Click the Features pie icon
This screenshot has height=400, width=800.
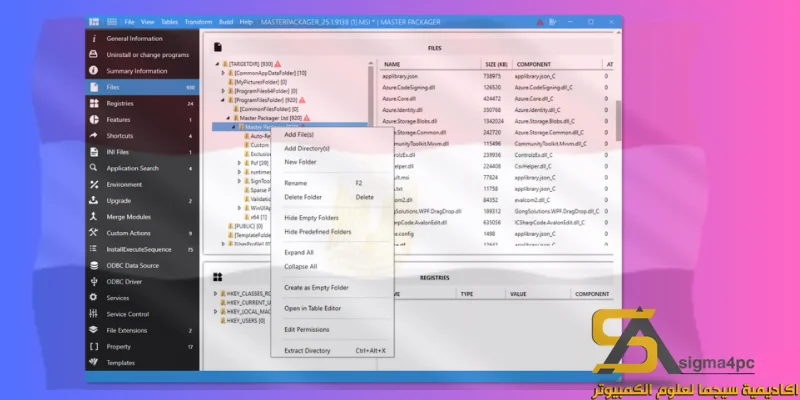pos(93,119)
